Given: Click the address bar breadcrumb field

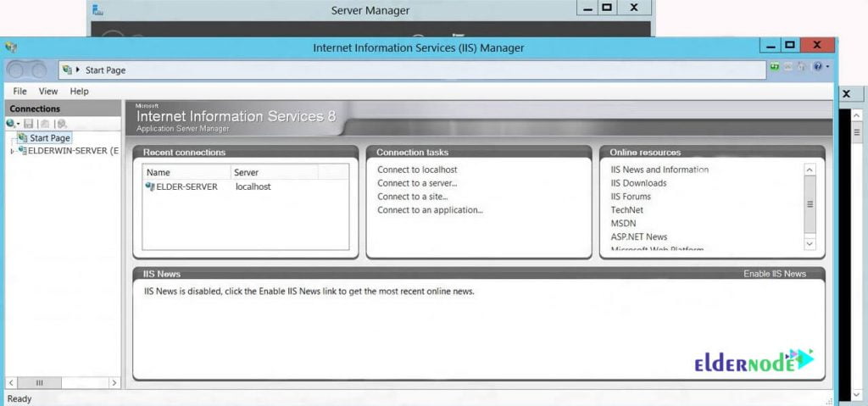Looking at the screenshot, I should click(x=413, y=70).
